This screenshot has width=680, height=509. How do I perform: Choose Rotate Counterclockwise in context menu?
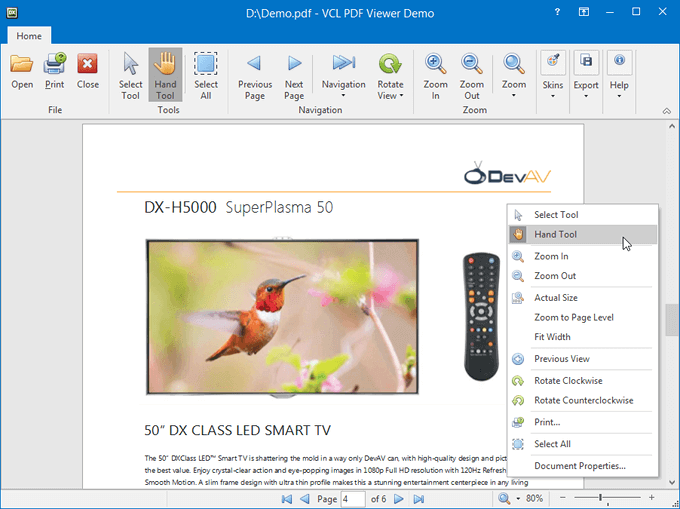[x=582, y=400]
